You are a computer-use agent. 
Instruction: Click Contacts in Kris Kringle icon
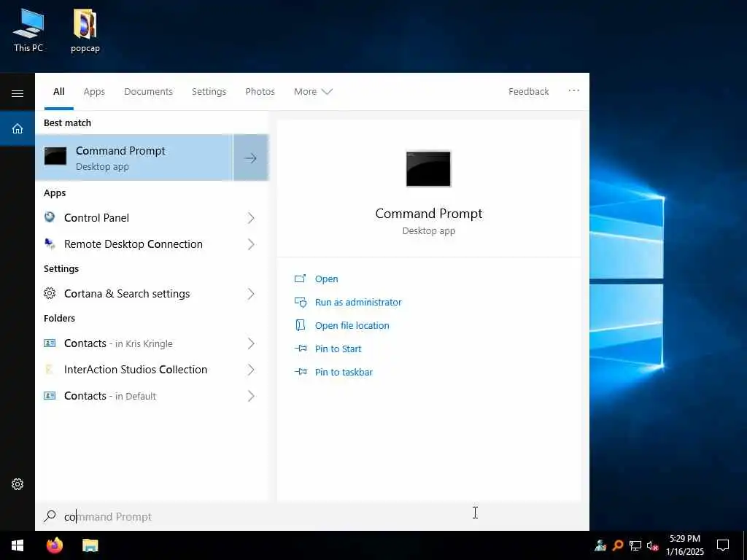pos(50,343)
